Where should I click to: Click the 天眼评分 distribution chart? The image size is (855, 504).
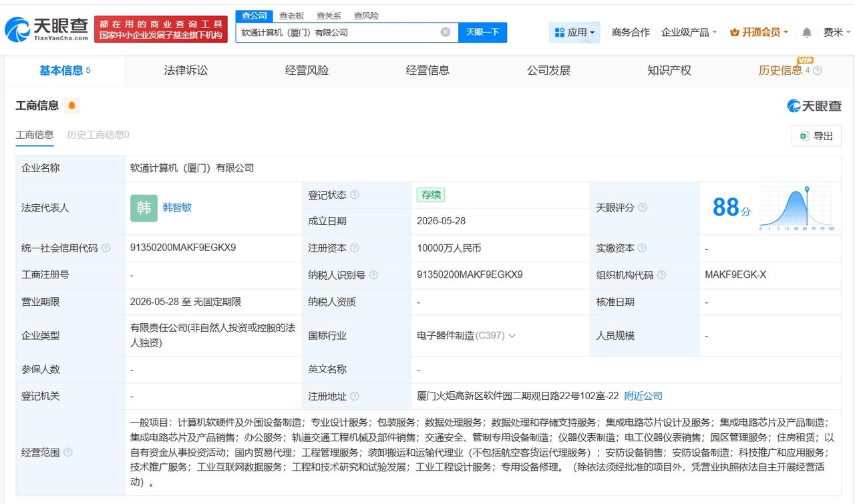pos(796,208)
